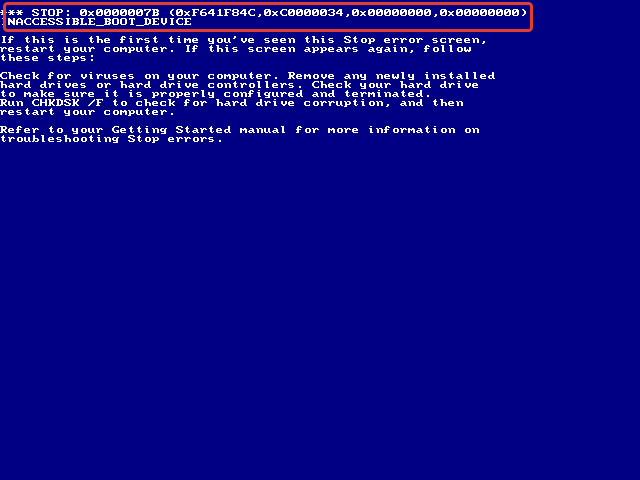The height and width of the screenshot is (480, 640).
Task: Click the 'for more information on' phrase
Action: pos(387,130)
